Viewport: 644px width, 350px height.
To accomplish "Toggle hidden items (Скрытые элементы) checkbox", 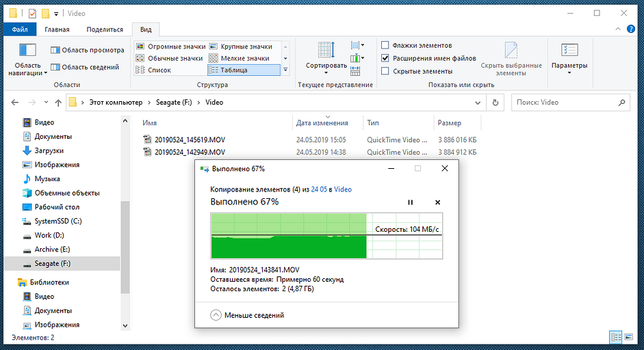I will pos(385,71).
